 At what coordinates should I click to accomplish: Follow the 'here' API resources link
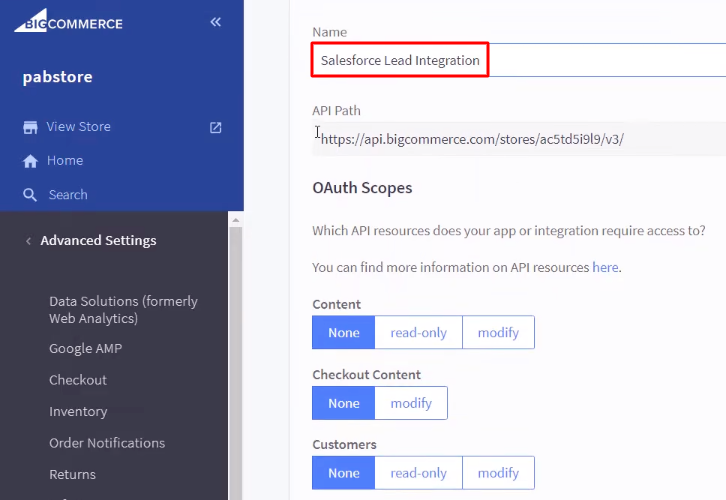(x=605, y=267)
